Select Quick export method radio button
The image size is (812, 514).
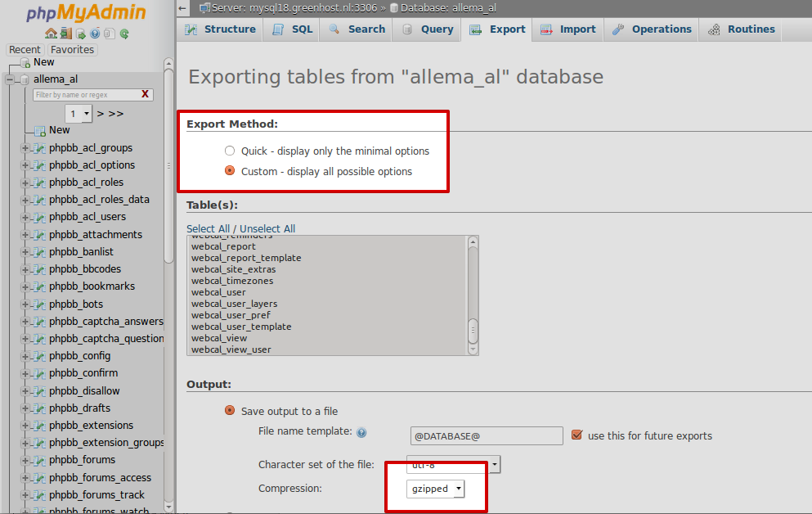pos(230,151)
